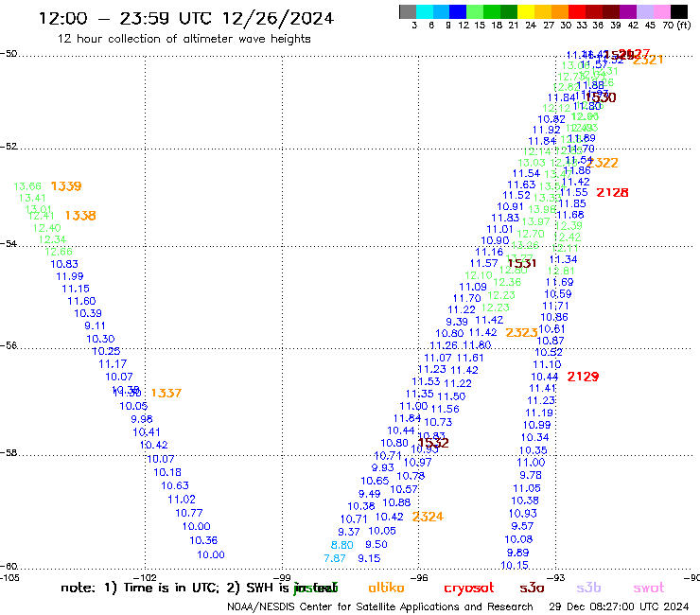This screenshot has width=700, height=615.
Task: Click the wave height value 13.41
Action: (x=32, y=198)
